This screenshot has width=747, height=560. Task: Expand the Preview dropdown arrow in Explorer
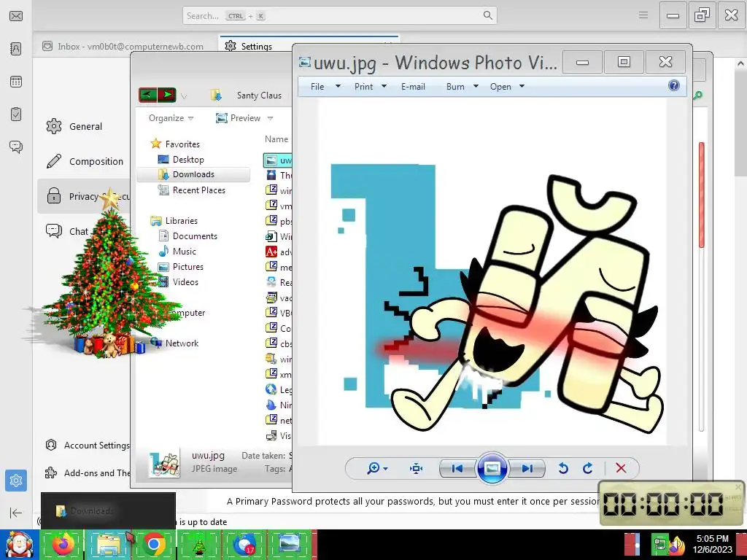pyautogui.click(x=270, y=118)
